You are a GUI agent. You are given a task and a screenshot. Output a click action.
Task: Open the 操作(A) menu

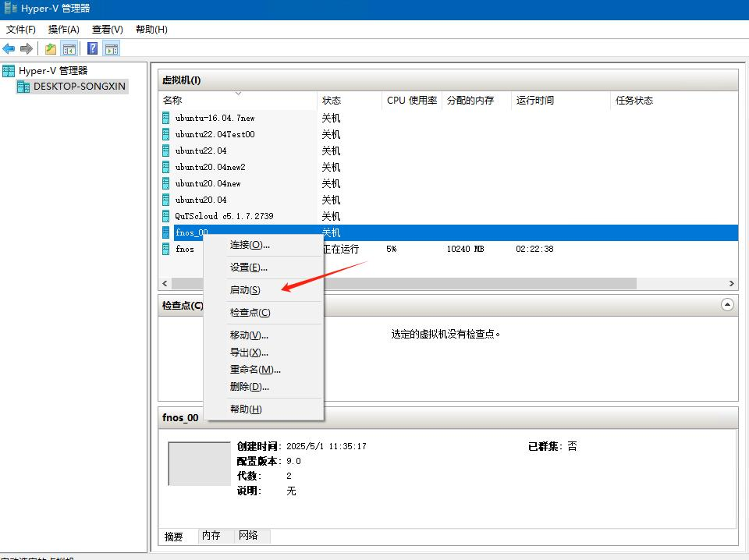pyautogui.click(x=63, y=30)
